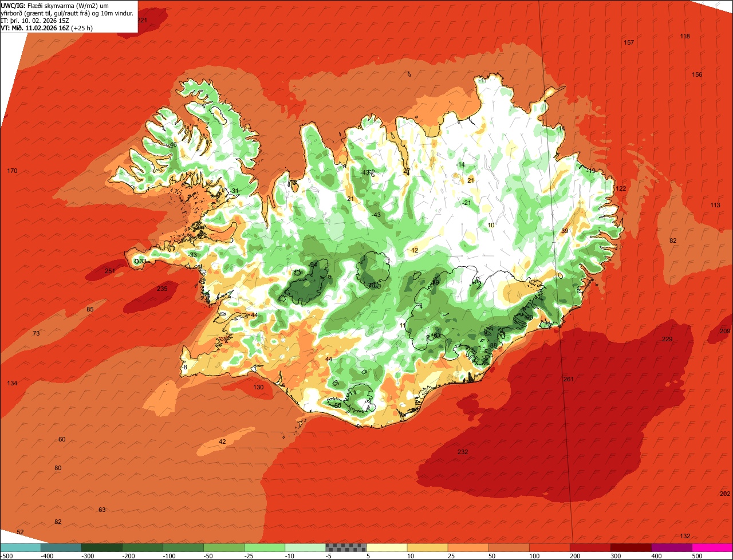Select the -200 to -100 green legend swatch

pyautogui.click(x=143, y=547)
